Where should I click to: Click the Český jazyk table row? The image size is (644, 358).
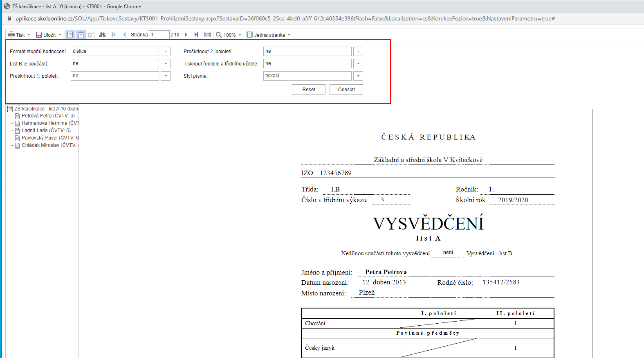[428, 348]
